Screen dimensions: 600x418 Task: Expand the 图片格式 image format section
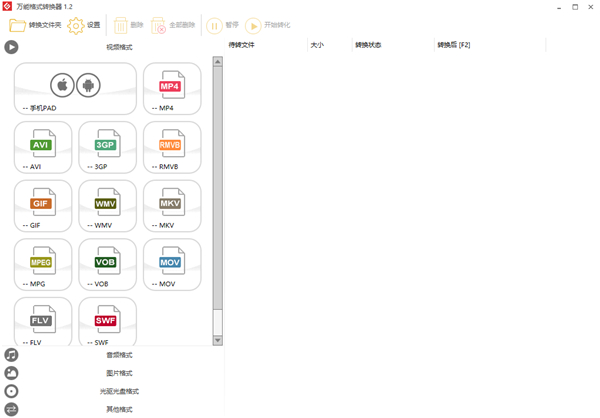[x=119, y=373]
